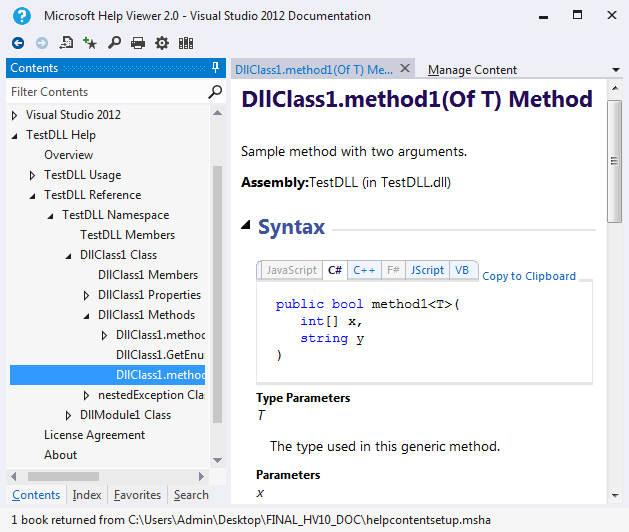Viewport: 629px width, 532px height.
Task: Click the Forward navigation arrow
Action: [42, 43]
